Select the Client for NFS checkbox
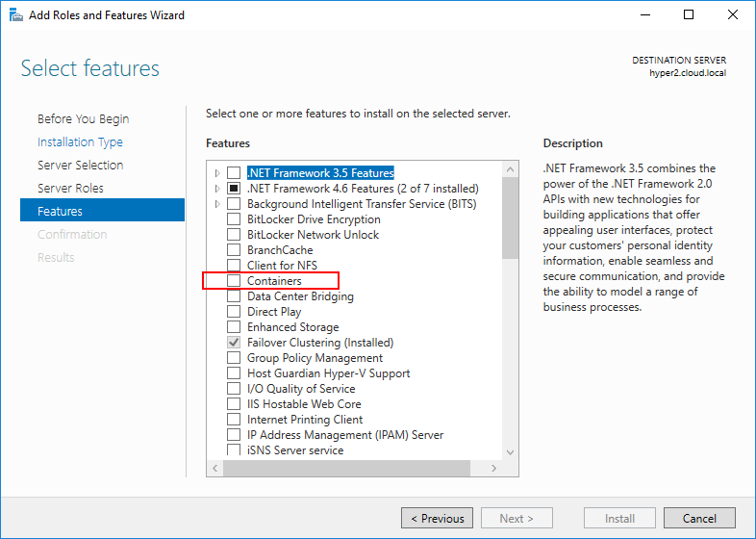Image resolution: width=756 pixels, height=539 pixels. pos(234,266)
